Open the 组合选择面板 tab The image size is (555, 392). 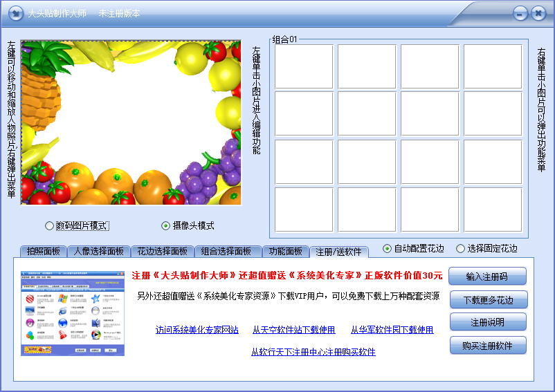pos(226,252)
